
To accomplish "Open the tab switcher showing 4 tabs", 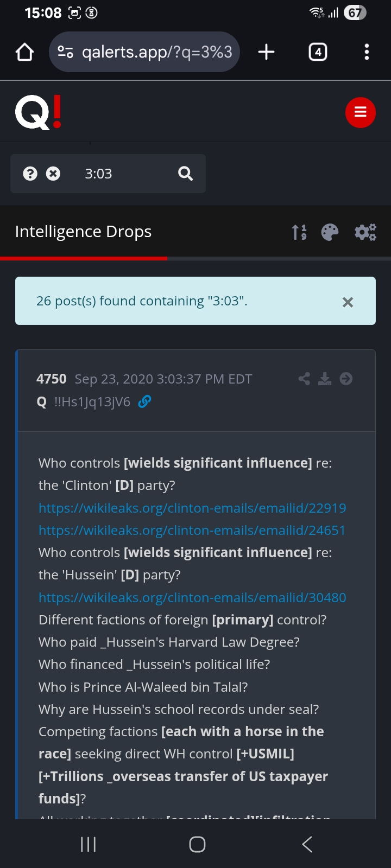I will click(318, 52).
